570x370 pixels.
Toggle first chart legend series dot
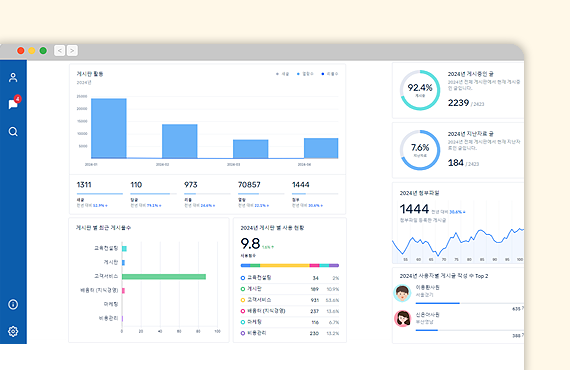(277, 74)
